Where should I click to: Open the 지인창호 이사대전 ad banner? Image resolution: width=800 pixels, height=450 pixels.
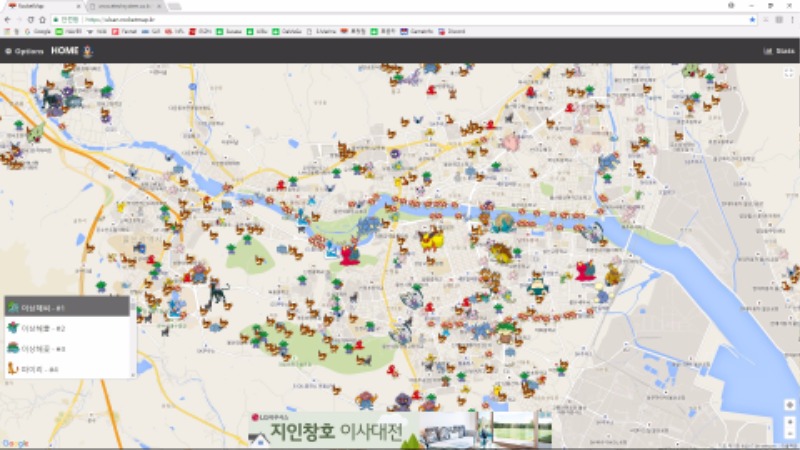[400, 430]
